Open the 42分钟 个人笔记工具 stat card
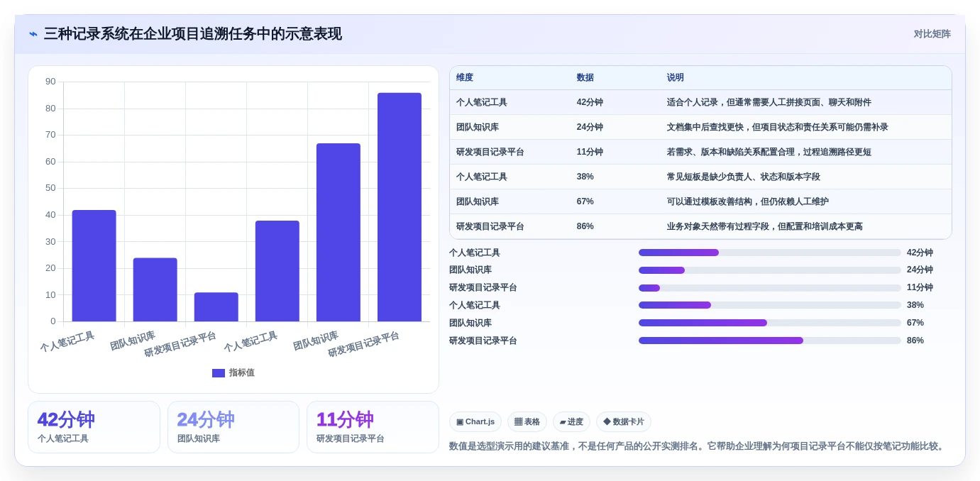Screen dimensions: 980x481 pos(94,427)
